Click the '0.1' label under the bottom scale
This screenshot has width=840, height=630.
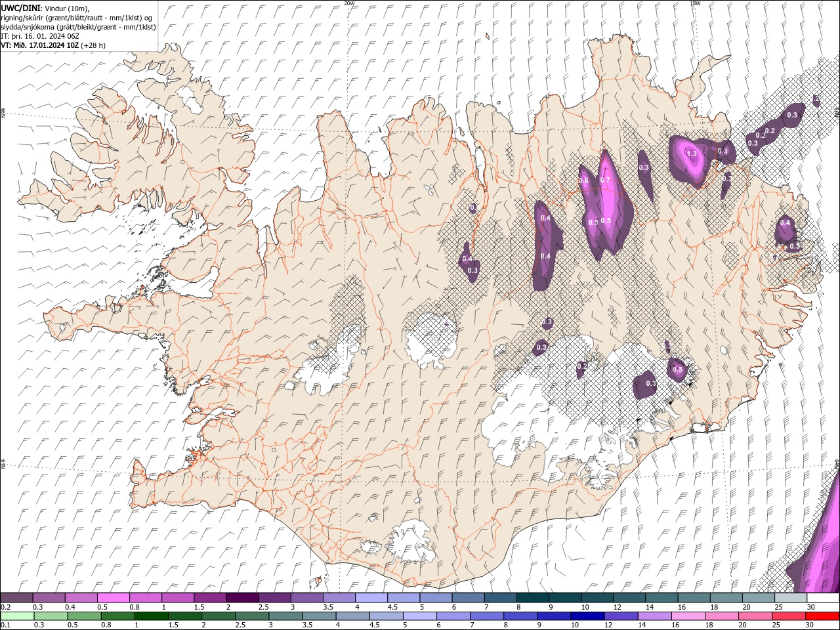click(x=6, y=625)
